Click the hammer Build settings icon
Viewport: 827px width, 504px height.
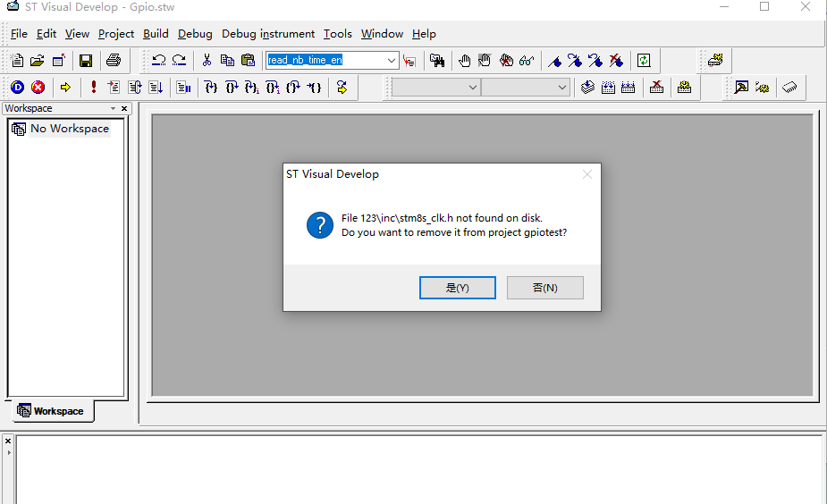click(741, 87)
